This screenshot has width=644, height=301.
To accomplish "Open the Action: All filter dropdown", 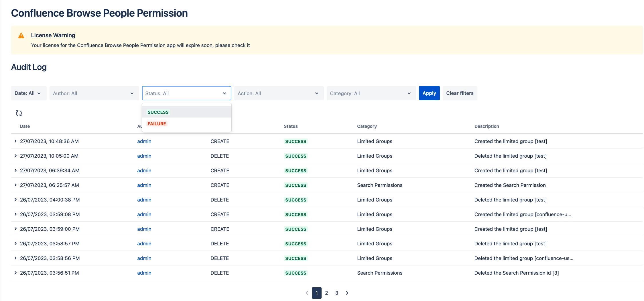I will pyautogui.click(x=278, y=93).
